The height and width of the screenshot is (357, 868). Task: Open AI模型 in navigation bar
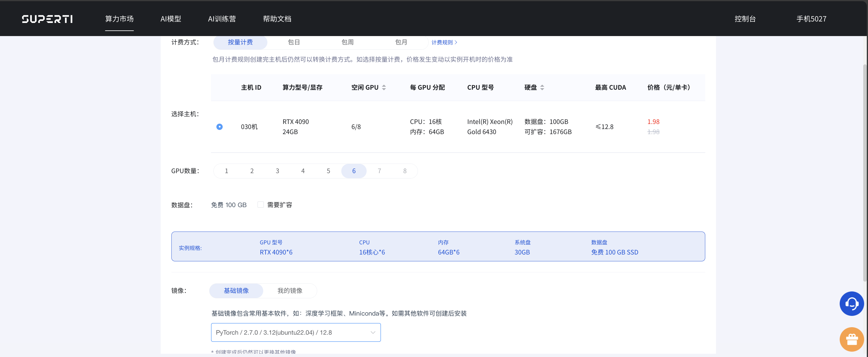(x=170, y=19)
